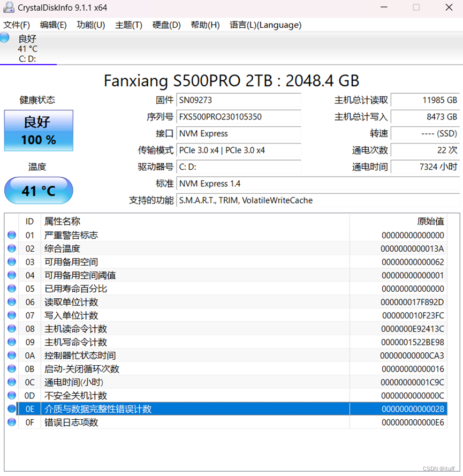463x476 pixels.
Task: Click the serial number field FXS500PRO230105350
Action: tap(239, 117)
